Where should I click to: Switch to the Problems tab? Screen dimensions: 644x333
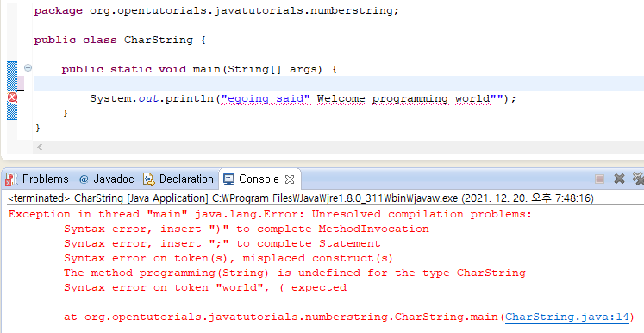(x=36, y=179)
